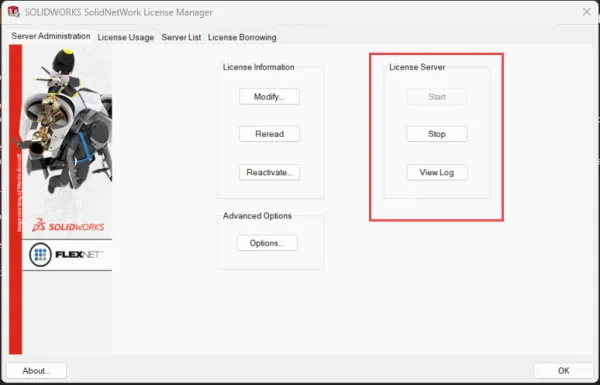Image resolution: width=600 pixels, height=385 pixels.
Task: Select the License Borrowing tab
Action: pyautogui.click(x=242, y=37)
